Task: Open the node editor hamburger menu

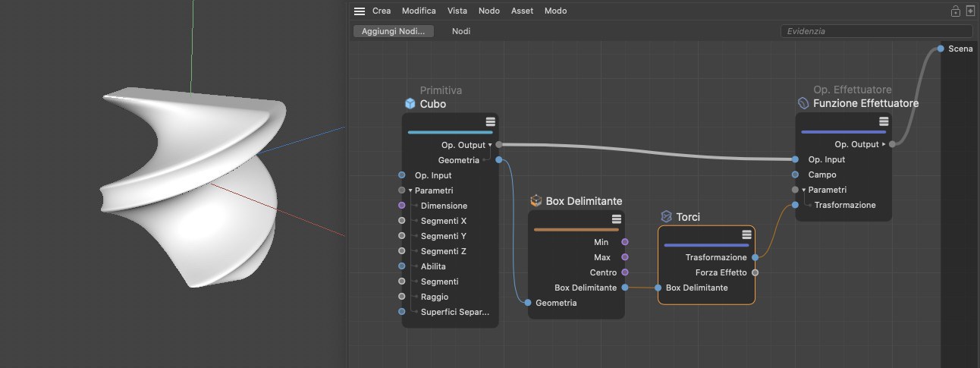Action: (360, 11)
